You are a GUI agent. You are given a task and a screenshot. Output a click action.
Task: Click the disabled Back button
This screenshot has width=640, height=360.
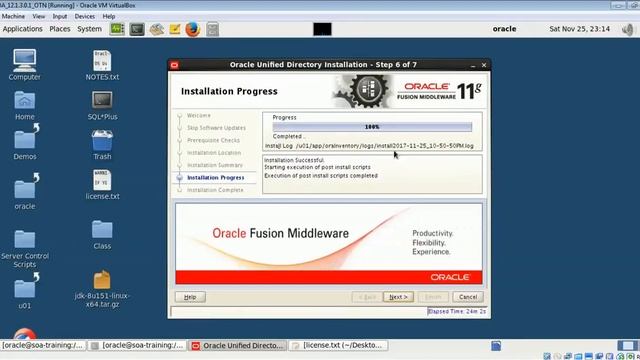[367, 297]
